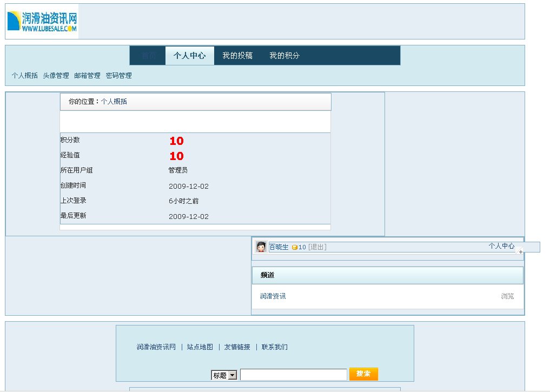550x392 pixels.
Task: Click the red 经验值 value 10
Action: (176, 156)
